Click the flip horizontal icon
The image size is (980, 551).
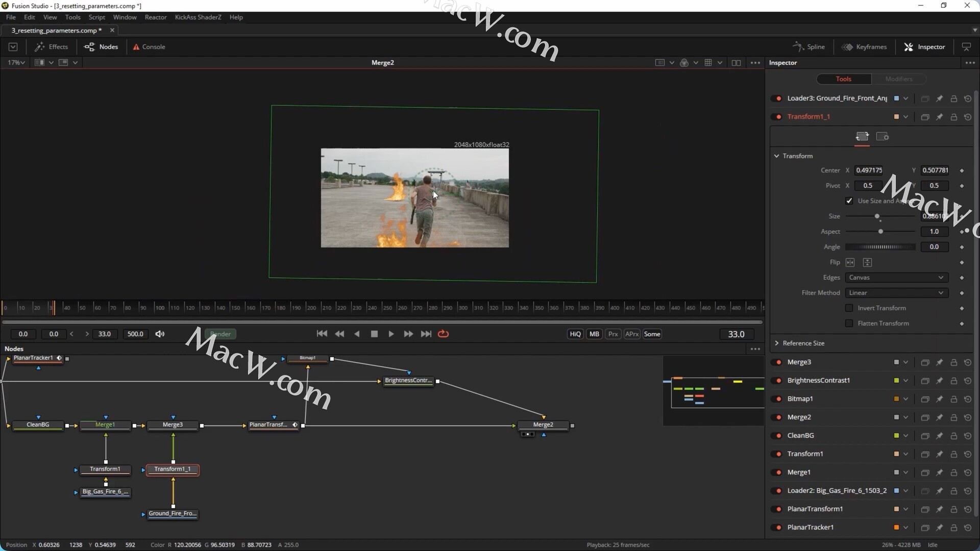[850, 262]
